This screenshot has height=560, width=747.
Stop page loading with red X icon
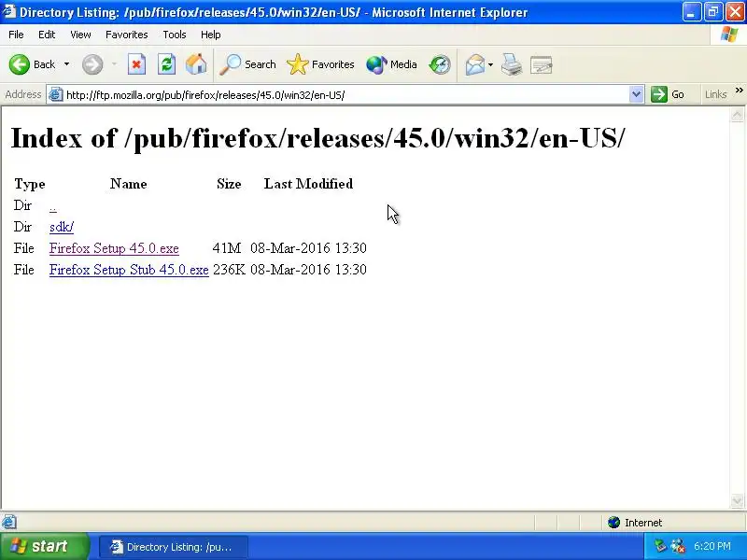(x=136, y=64)
